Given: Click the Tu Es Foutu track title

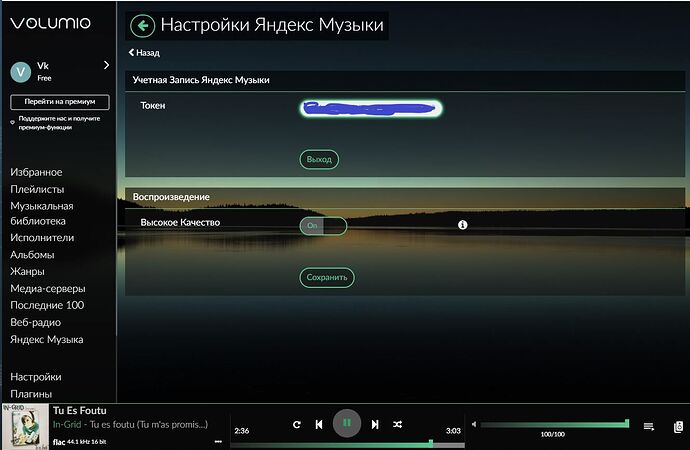Looking at the screenshot, I should click(80, 411).
